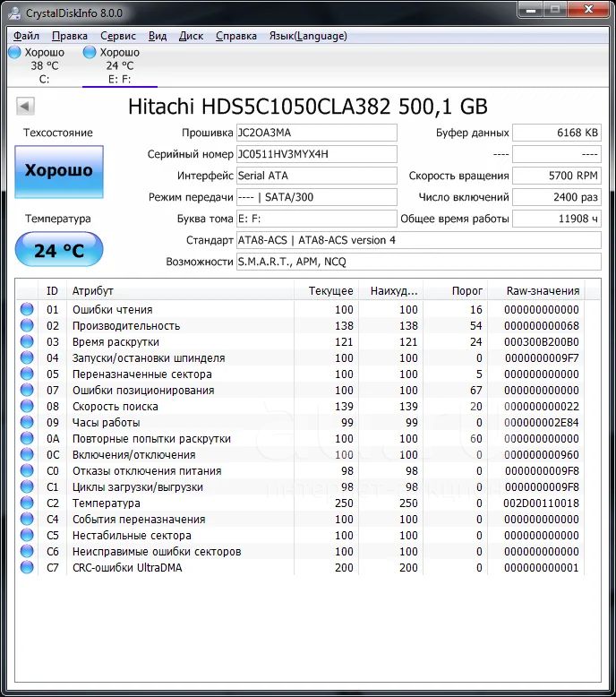Image resolution: width=616 pixels, height=697 pixels.
Task: Click status orb for 07 Ошибки позиционирования
Action: click(x=27, y=390)
